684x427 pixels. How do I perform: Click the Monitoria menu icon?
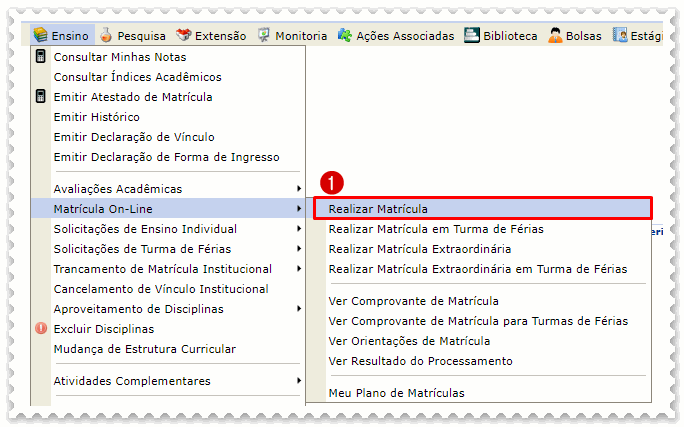(x=264, y=35)
